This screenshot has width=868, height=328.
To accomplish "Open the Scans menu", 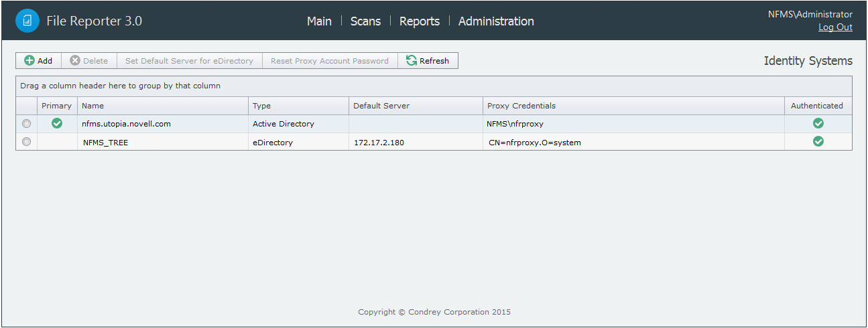I will coord(365,21).
